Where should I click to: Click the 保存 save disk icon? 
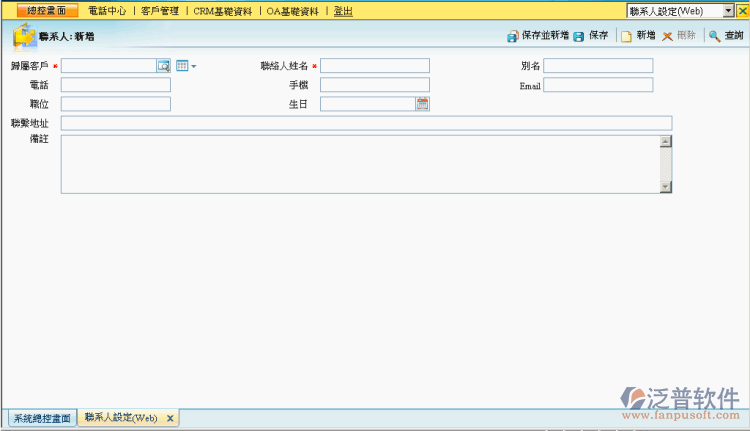pos(578,36)
